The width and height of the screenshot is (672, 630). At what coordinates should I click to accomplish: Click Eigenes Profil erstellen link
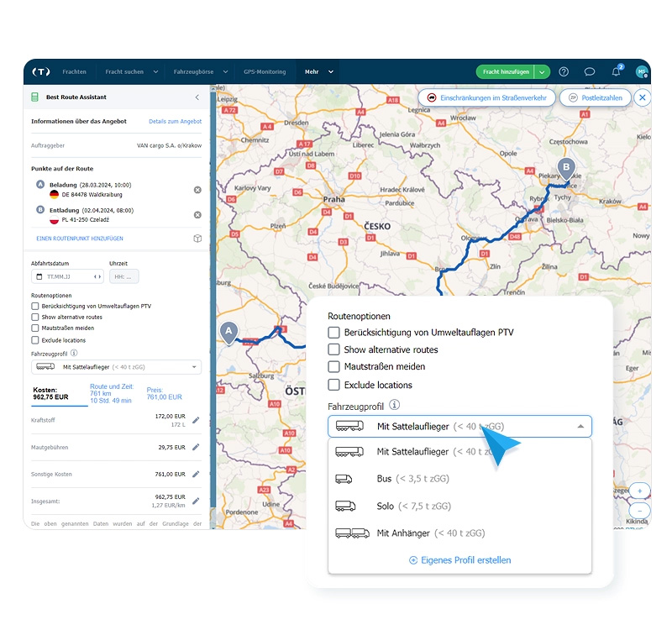(459, 560)
